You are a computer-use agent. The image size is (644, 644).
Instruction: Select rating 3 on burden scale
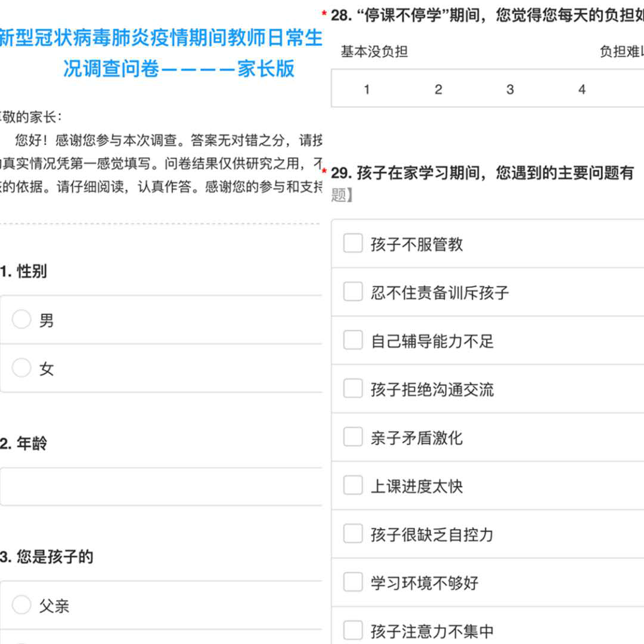coord(510,89)
